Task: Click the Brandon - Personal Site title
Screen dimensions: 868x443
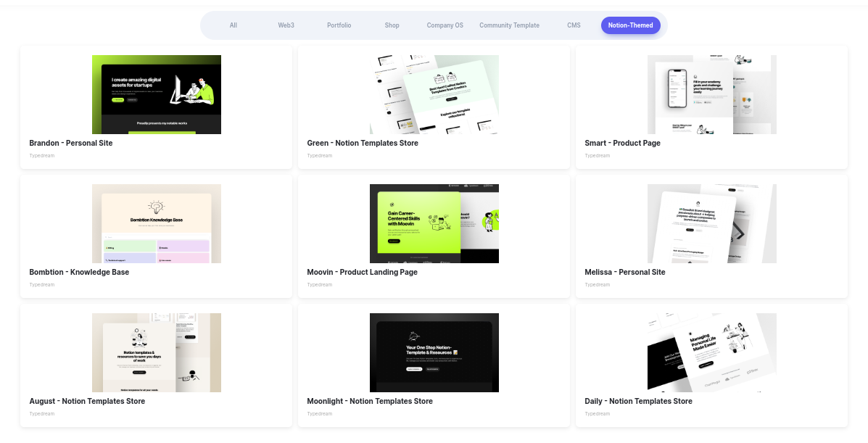Action: point(71,144)
